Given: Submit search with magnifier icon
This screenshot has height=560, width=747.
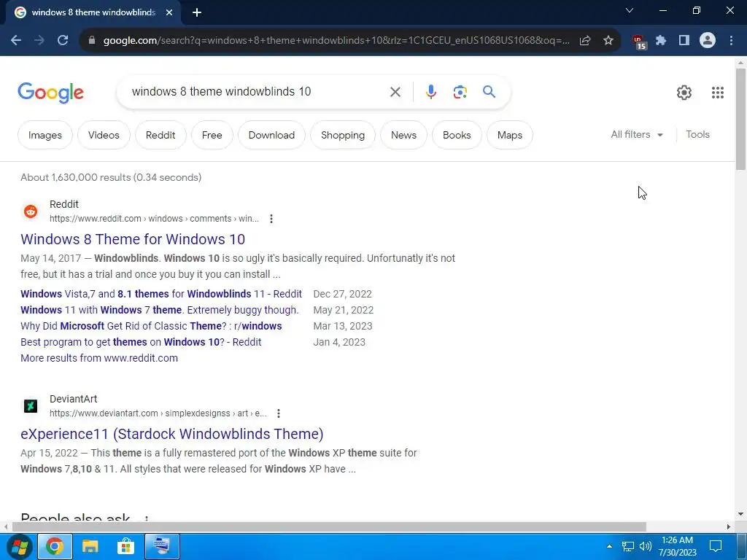Looking at the screenshot, I should click(x=489, y=91).
